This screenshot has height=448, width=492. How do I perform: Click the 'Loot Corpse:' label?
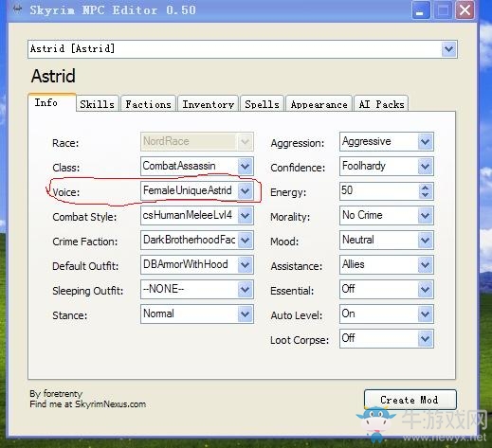(x=300, y=340)
